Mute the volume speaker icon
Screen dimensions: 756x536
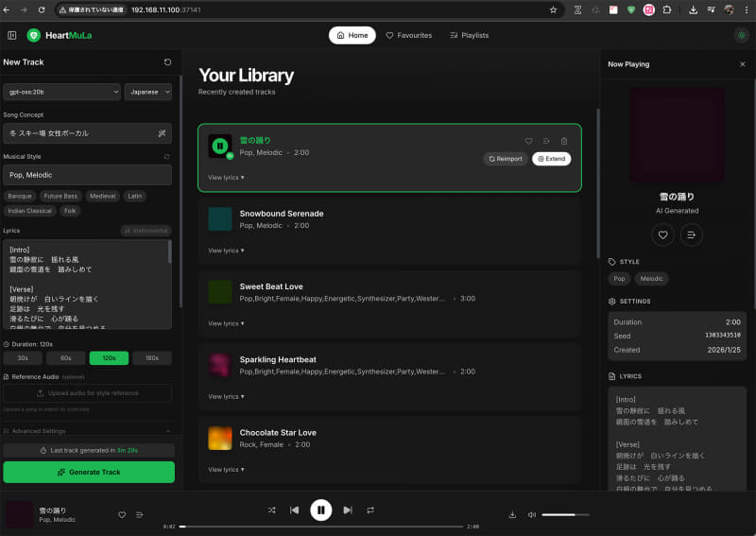tap(532, 515)
